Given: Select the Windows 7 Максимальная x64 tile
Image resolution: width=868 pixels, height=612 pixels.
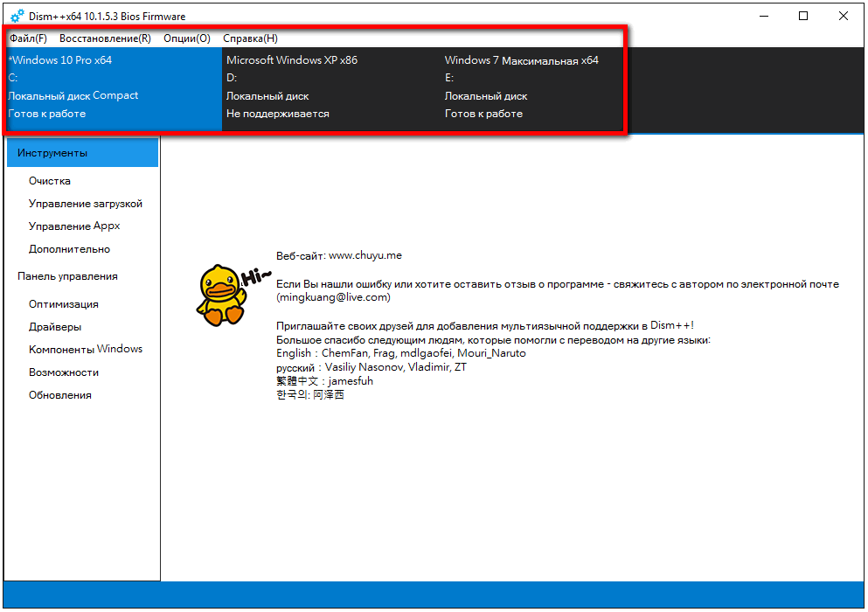Looking at the screenshot, I should coord(531,87).
